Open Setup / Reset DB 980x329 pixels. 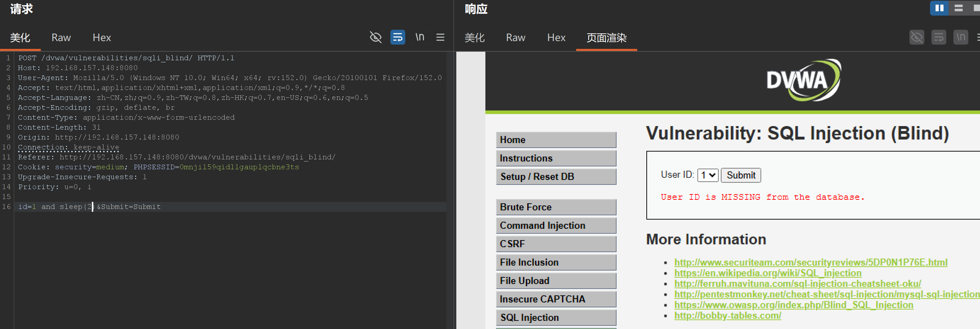[556, 176]
